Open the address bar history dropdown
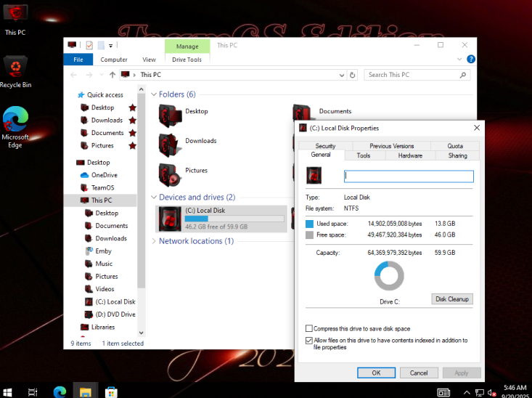Screen dimensions: 532x398 click(342, 75)
